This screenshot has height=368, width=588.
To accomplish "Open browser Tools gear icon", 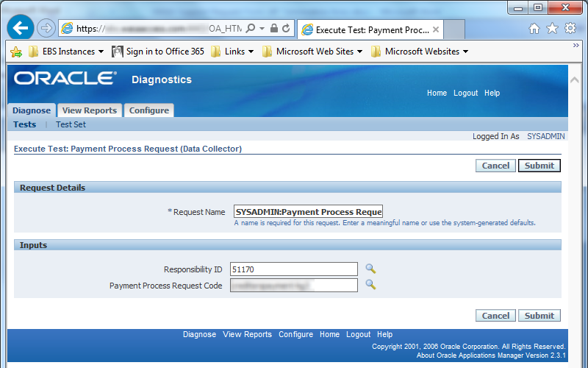I will [570, 28].
